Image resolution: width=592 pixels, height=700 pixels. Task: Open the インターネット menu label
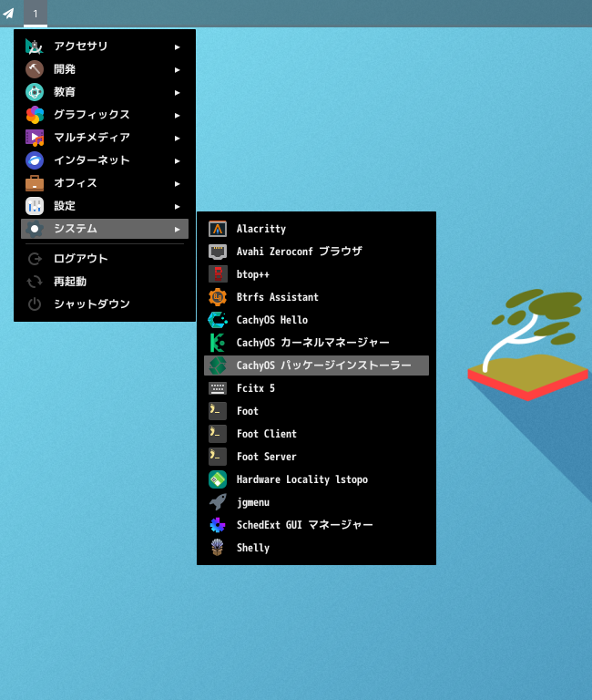point(91,160)
